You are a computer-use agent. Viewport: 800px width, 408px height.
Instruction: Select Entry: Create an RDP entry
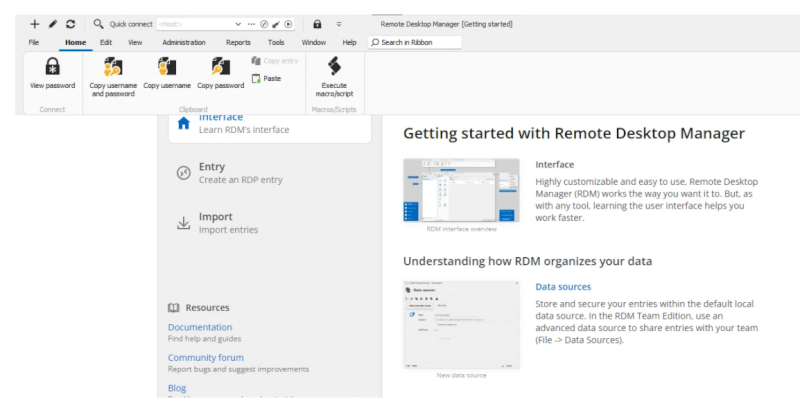coord(270,173)
